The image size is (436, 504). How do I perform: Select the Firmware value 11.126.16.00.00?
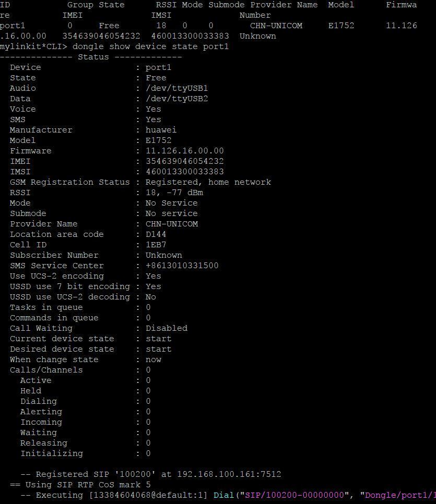click(185, 151)
